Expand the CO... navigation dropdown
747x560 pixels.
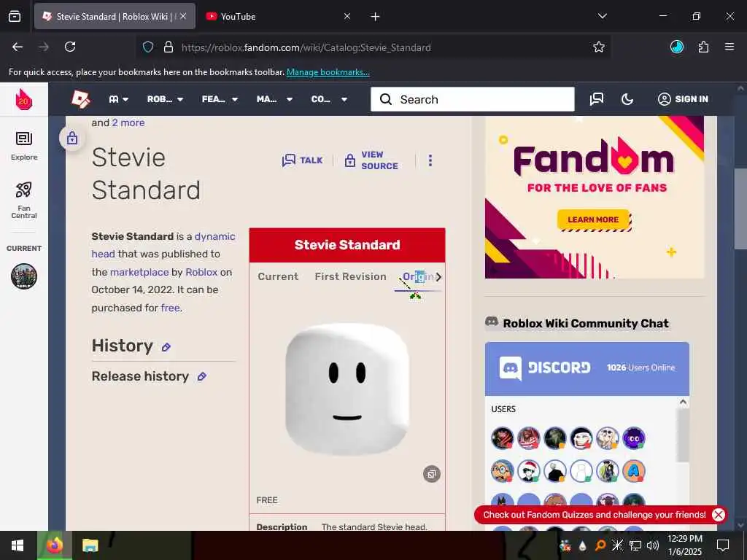[329, 99]
